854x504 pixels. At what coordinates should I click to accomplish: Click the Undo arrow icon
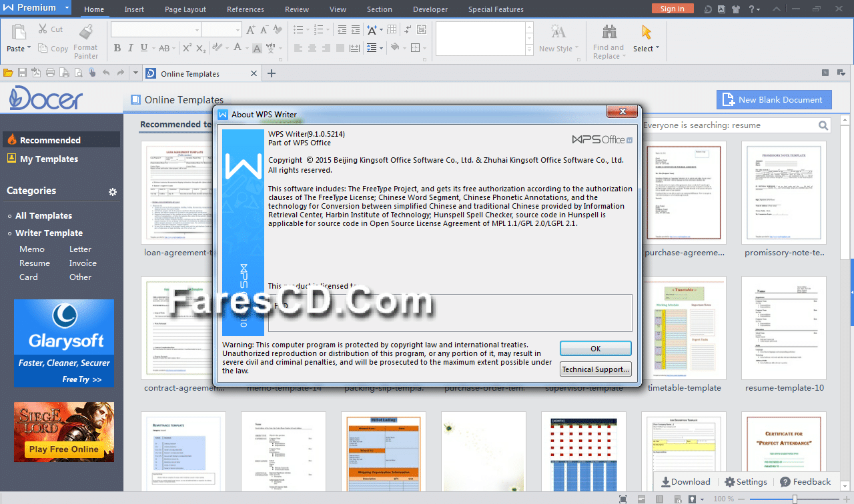pos(106,73)
